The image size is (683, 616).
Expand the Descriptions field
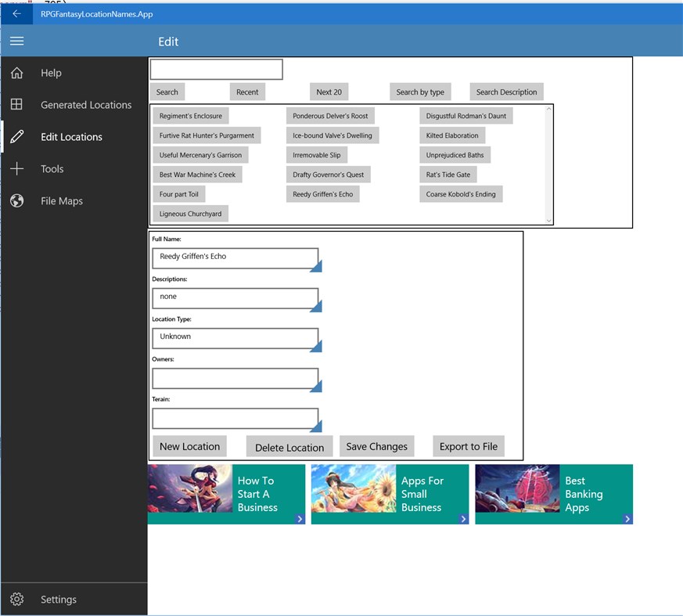pyautogui.click(x=316, y=307)
